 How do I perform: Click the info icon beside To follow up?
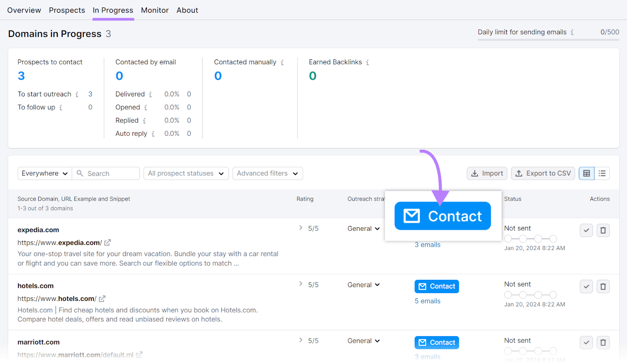coord(61,107)
